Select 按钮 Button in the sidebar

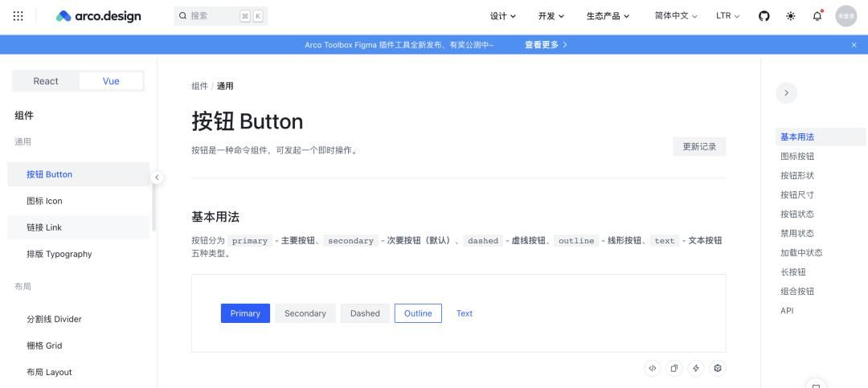[x=78, y=174]
